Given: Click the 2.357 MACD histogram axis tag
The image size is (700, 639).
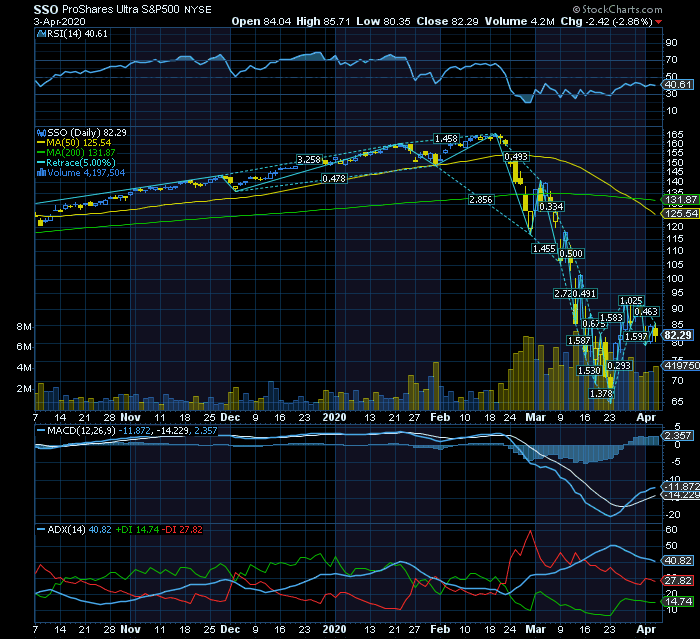Looking at the screenshot, I should pyautogui.click(x=678, y=435).
